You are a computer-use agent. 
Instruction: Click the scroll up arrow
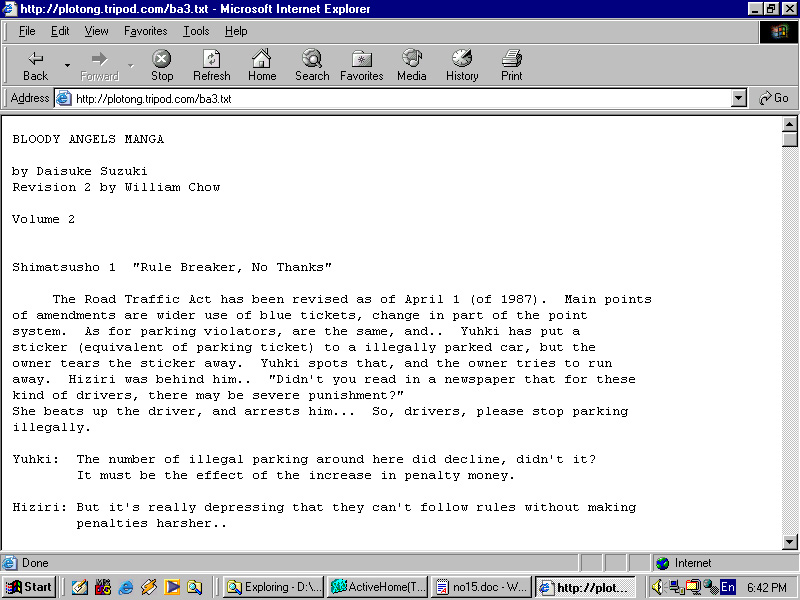pyautogui.click(x=789, y=124)
